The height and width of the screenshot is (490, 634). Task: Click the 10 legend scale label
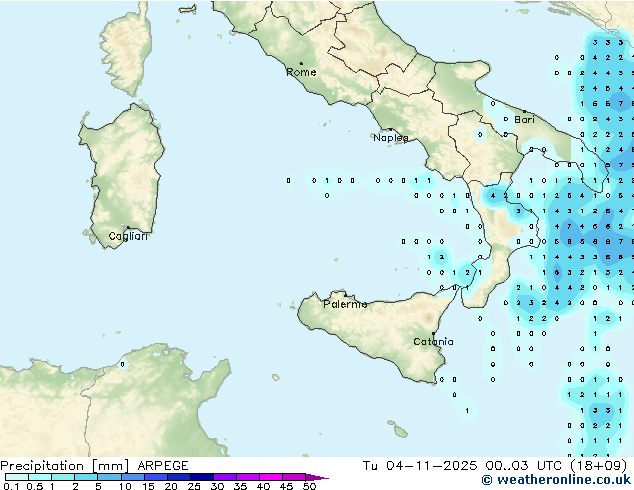[125, 486]
